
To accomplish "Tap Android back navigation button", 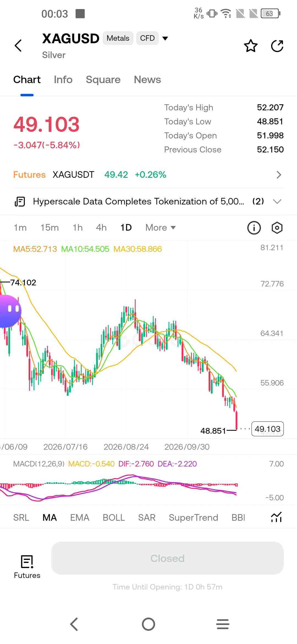I will pyautogui.click(x=74, y=624).
